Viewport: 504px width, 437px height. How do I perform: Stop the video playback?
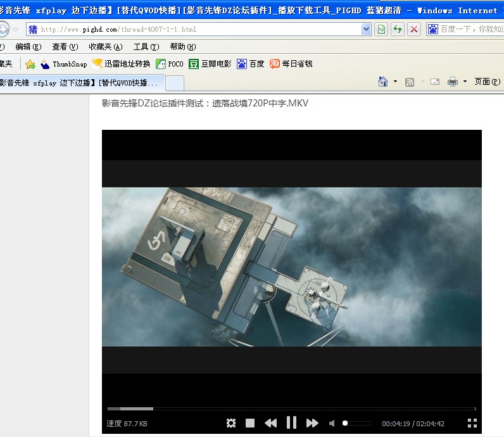tap(250, 423)
